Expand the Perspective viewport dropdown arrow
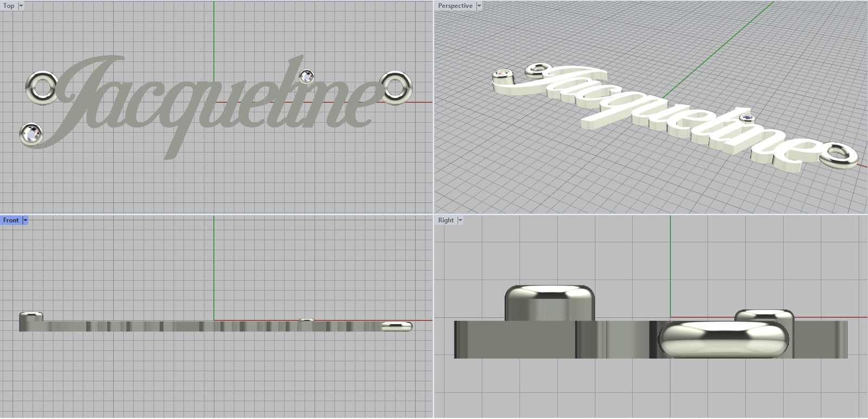This screenshot has height=419, width=868. tap(479, 6)
